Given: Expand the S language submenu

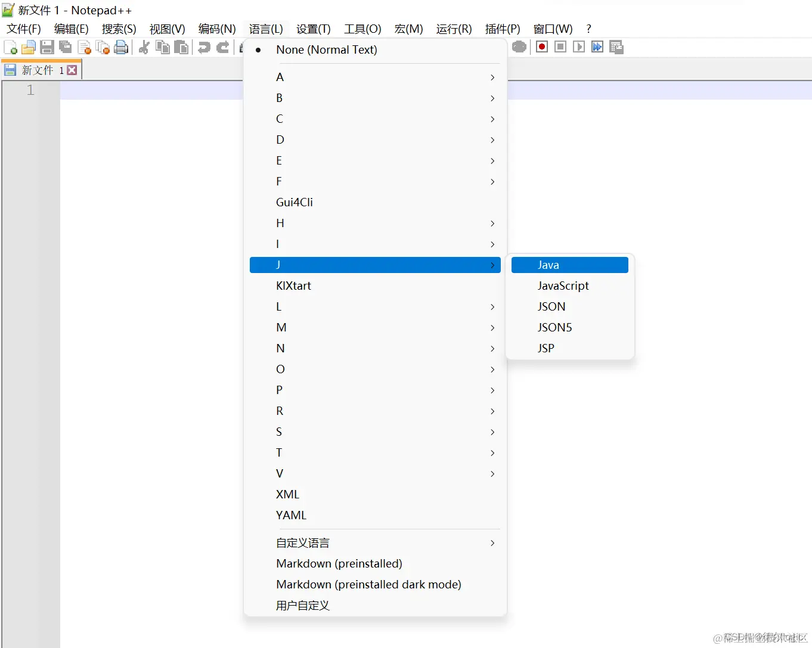Looking at the screenshot, I should 375,432.
